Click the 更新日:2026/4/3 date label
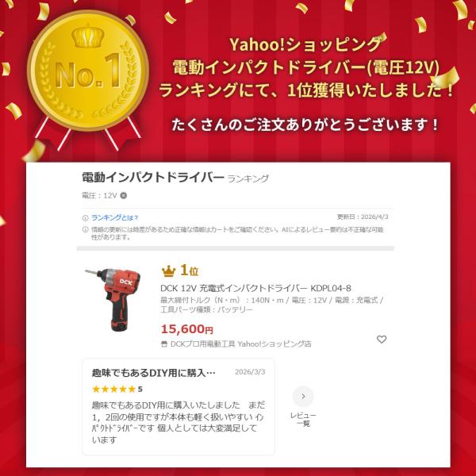Image resolution: width=476 pixels, height=476 pixels. 363,217
